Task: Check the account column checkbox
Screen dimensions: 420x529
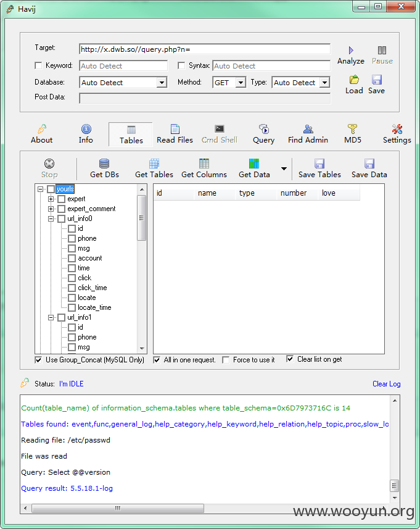Action: pyautogui.click(x=72, y=259)
